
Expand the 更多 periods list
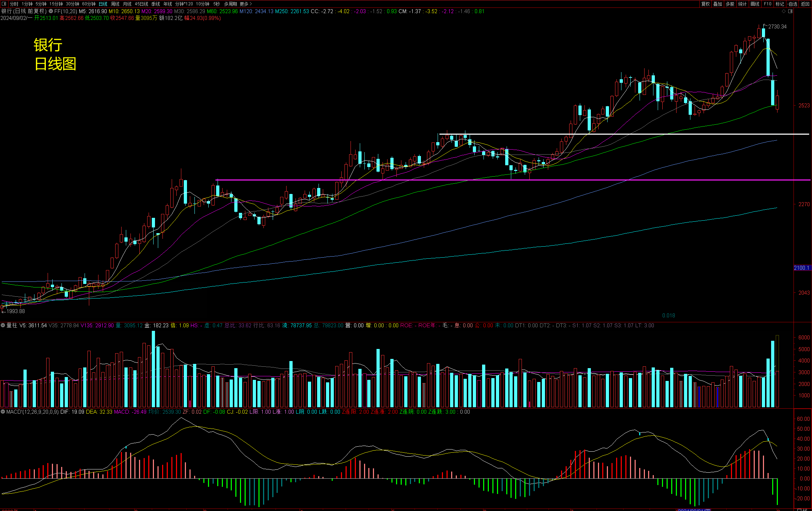point(246,4)
